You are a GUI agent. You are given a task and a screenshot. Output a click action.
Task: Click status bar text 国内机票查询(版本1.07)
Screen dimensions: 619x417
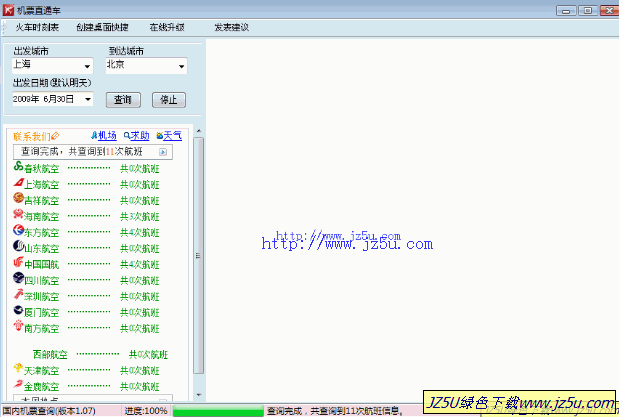click(x=49, y=411)
